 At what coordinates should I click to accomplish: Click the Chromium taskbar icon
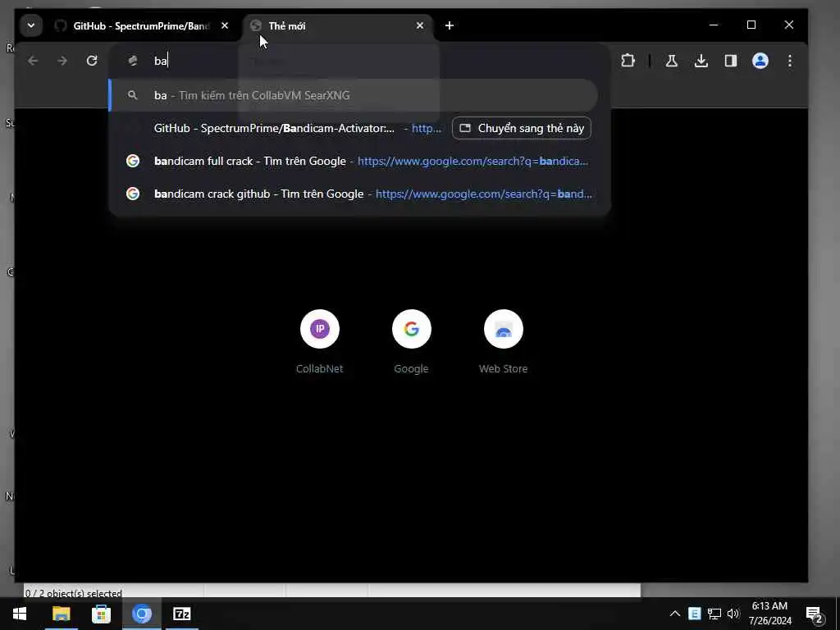142,614
